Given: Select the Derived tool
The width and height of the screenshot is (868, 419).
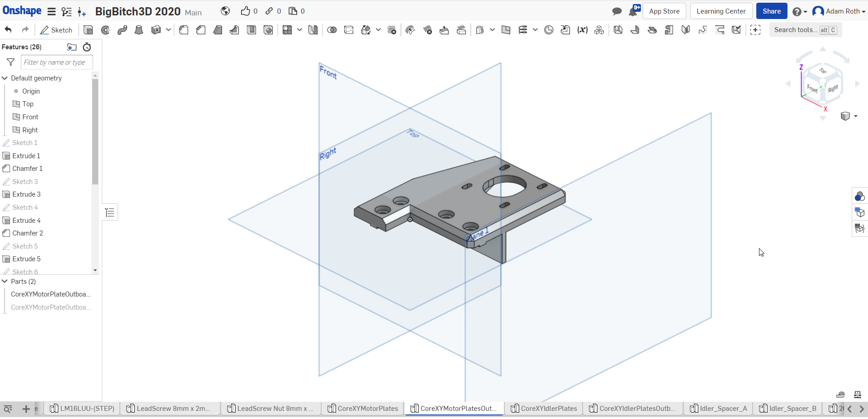Looking at the screenshot, I should (565, 30).
